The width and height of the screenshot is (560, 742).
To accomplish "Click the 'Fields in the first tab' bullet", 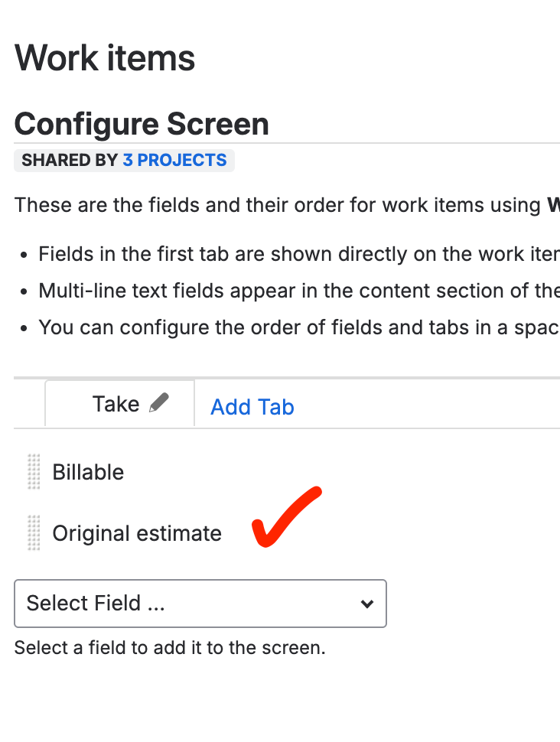I will tap(298, 254).
